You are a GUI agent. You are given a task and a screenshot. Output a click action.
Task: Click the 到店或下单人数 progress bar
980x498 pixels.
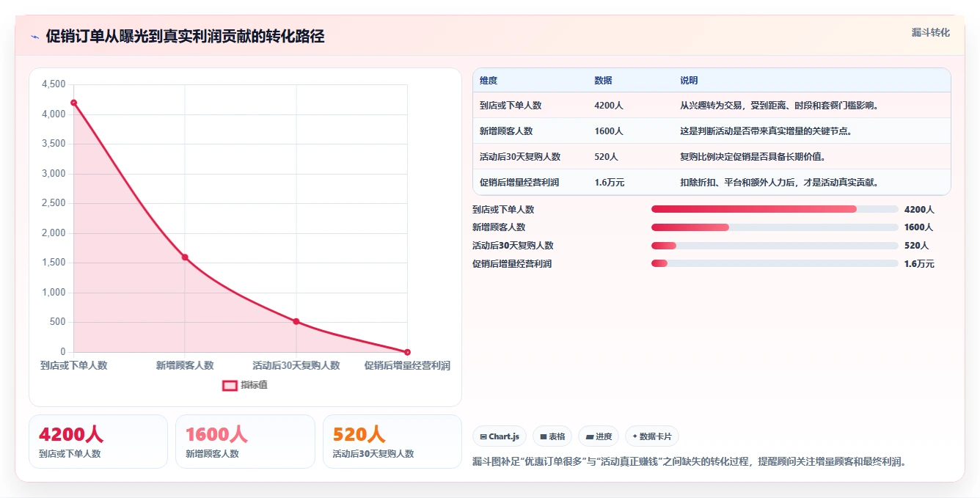click(775, 209)
